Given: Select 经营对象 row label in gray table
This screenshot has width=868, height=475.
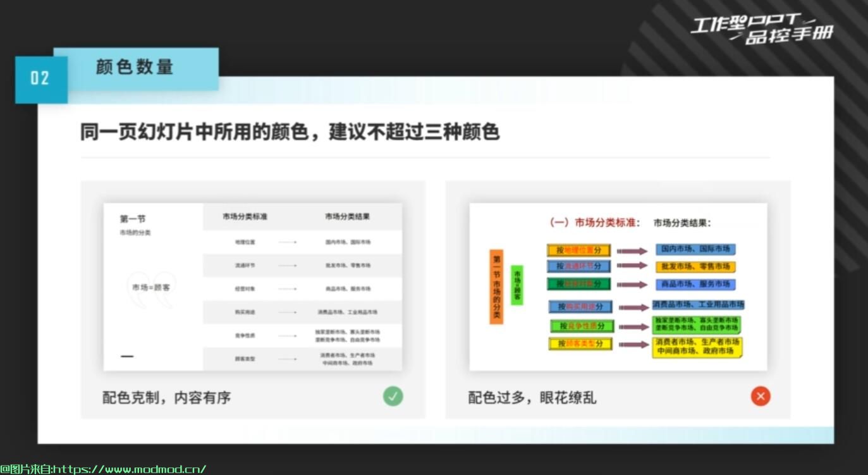Looking at the screenshot, I should click(x=245, y=289).
